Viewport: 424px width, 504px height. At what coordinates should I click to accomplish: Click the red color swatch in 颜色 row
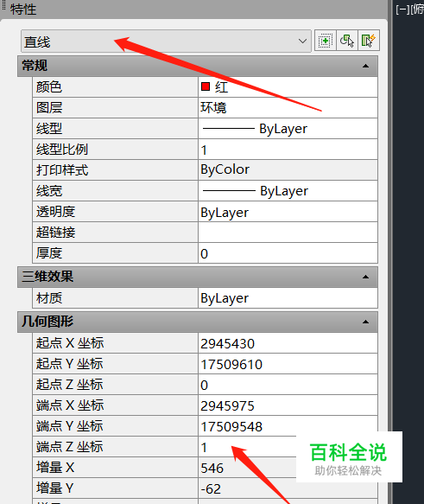pyautogui.click(x=206, y=86)
